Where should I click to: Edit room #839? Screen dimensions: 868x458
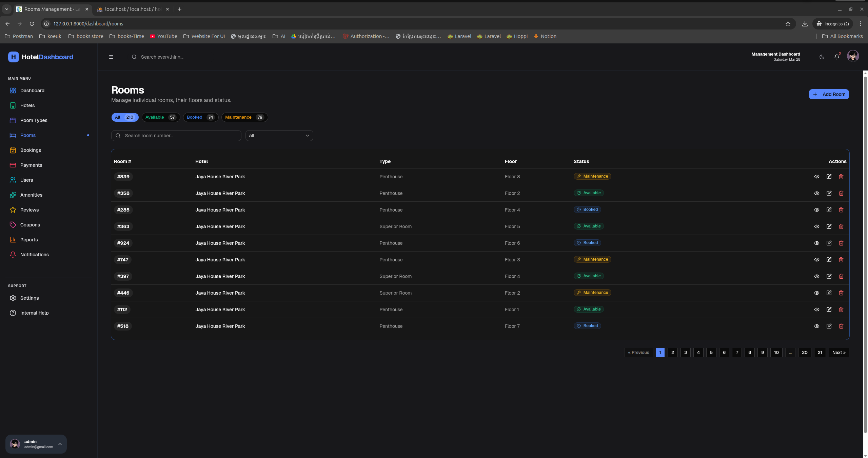829,177
